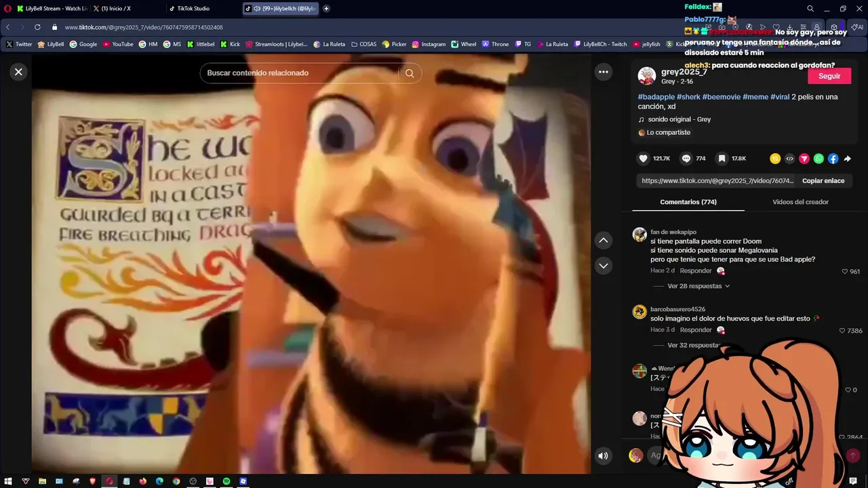868x488 pixels.
Task: Send to friends via pink arrow icon
Action: (804, 159)
